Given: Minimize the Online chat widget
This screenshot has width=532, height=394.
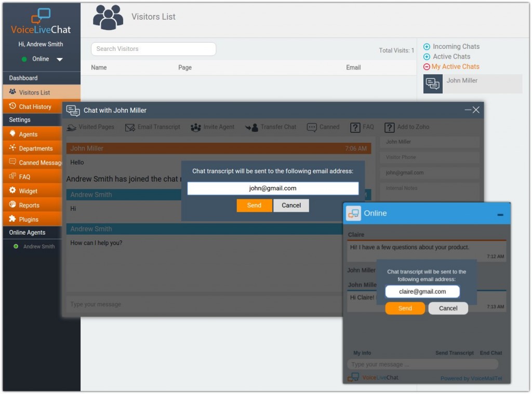Looking at the screenshot, I should 500,214.
